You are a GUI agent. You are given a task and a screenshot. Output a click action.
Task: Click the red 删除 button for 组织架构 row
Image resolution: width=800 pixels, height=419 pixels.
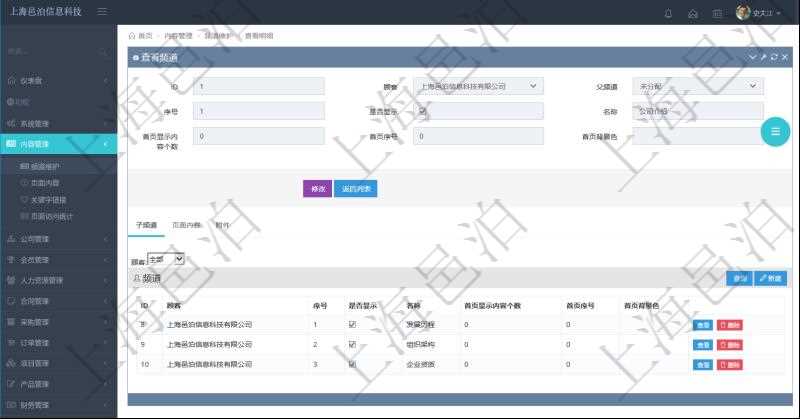pos(730,345)
